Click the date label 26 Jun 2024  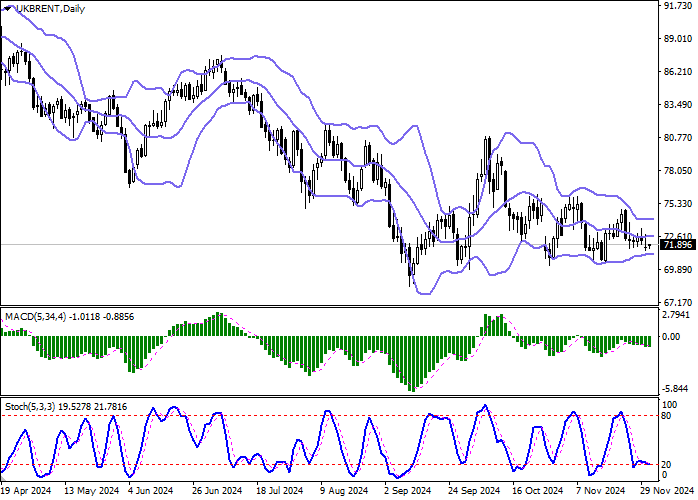click(x=217, y=491)
